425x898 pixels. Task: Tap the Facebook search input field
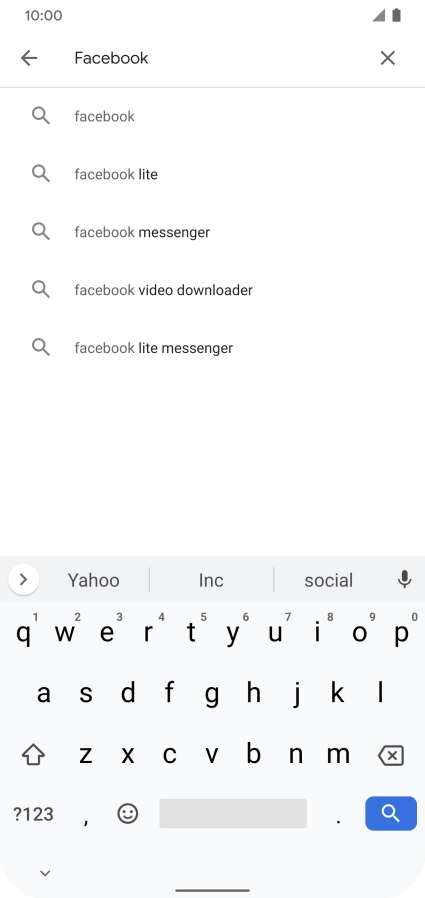[x=218, y=58]
